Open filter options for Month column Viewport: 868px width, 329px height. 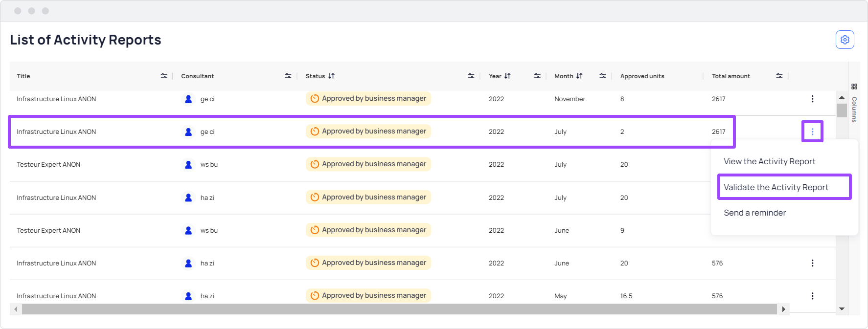pos(603,76)
